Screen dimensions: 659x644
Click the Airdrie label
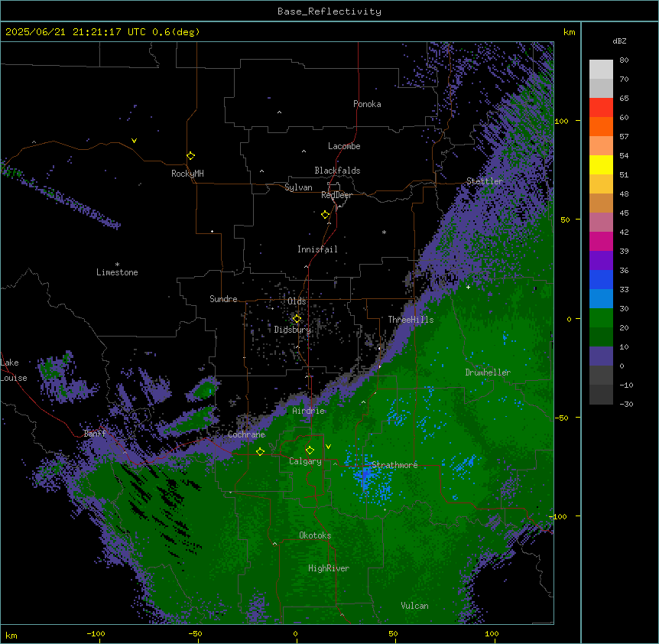pyautogui.click(x=308, y=411)
